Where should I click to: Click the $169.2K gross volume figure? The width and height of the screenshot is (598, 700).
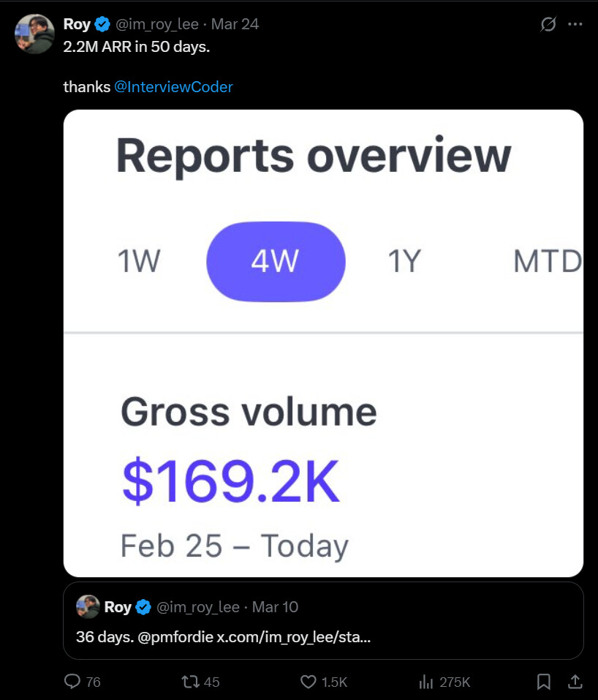(230, 482)
